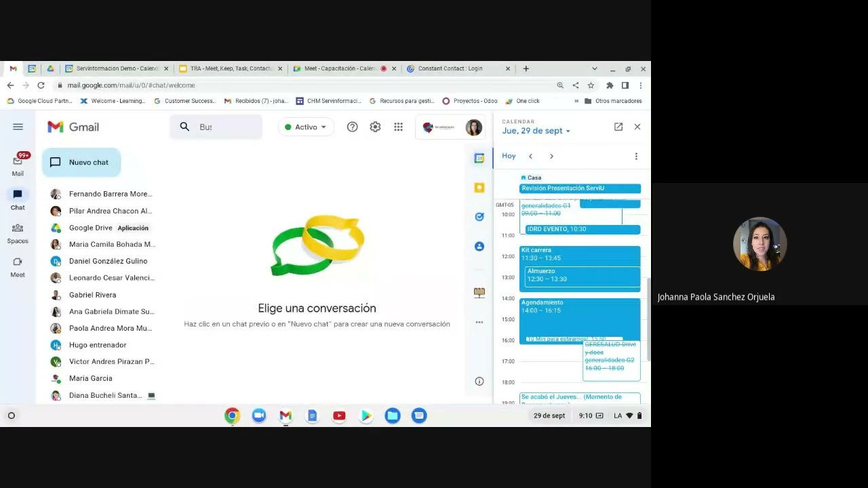868x488 pixels.
Task: Open Google Keep in side panel
Action: pyautogui.click(x=479, y=188)
